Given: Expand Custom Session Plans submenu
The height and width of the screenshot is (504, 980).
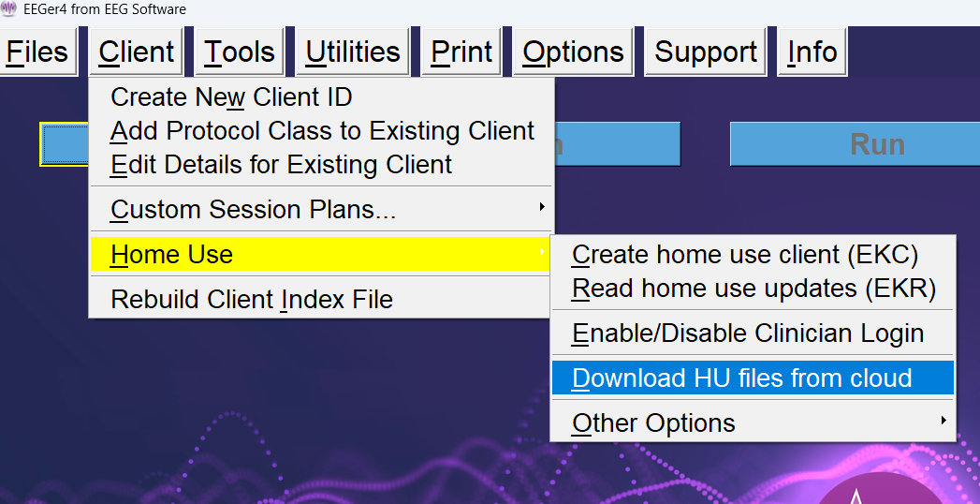Looking at the screenshot, I should point(321,209).
